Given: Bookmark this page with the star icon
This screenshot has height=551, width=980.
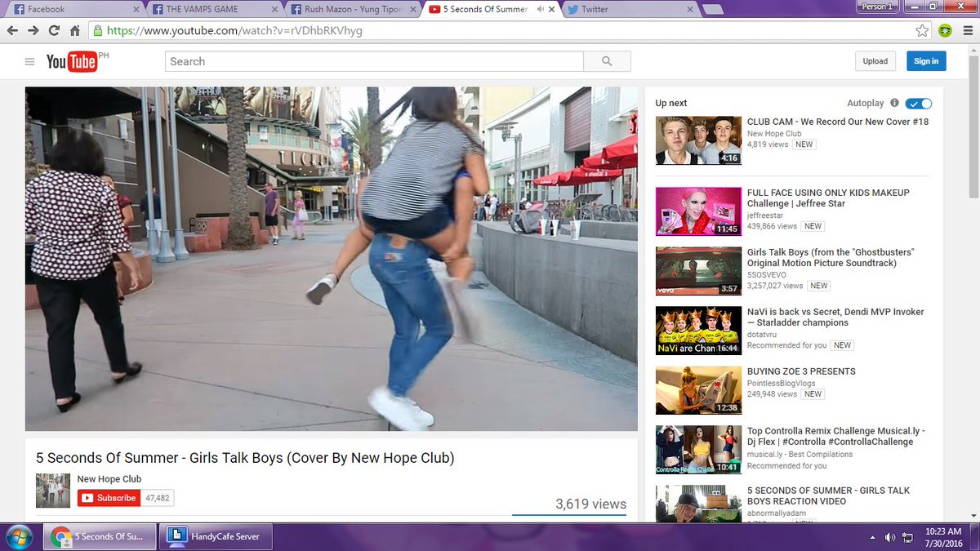Looking at the screenshot, I should pyautogui.click(x=922, y=31).
